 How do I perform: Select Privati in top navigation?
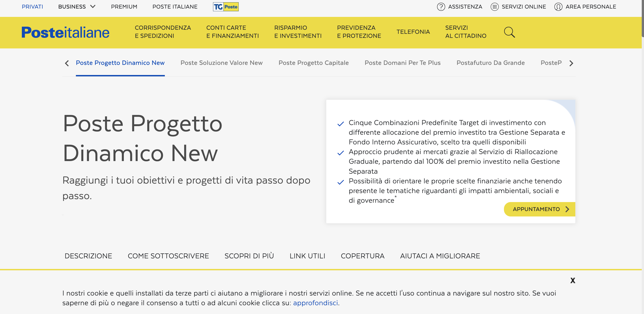coord(32,7)
